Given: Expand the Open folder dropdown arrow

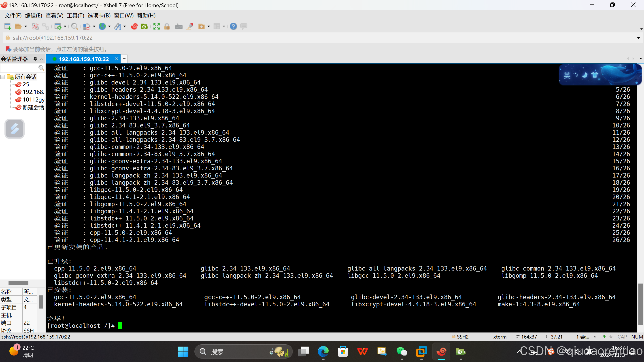Looking at the screenshot, I should point(26,26).
